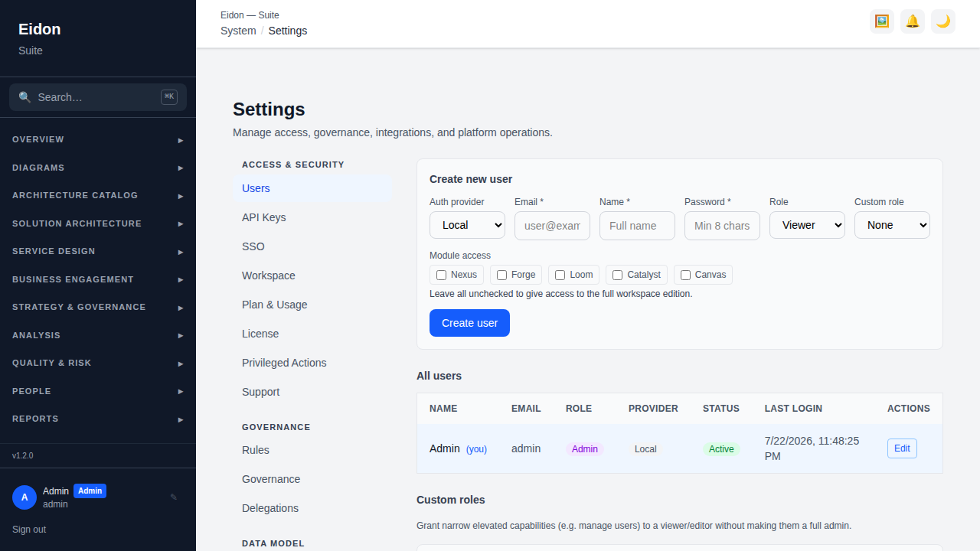Screen dimensions: 980x551
Task: Open the Delegations settings tab
Action: 312,508
